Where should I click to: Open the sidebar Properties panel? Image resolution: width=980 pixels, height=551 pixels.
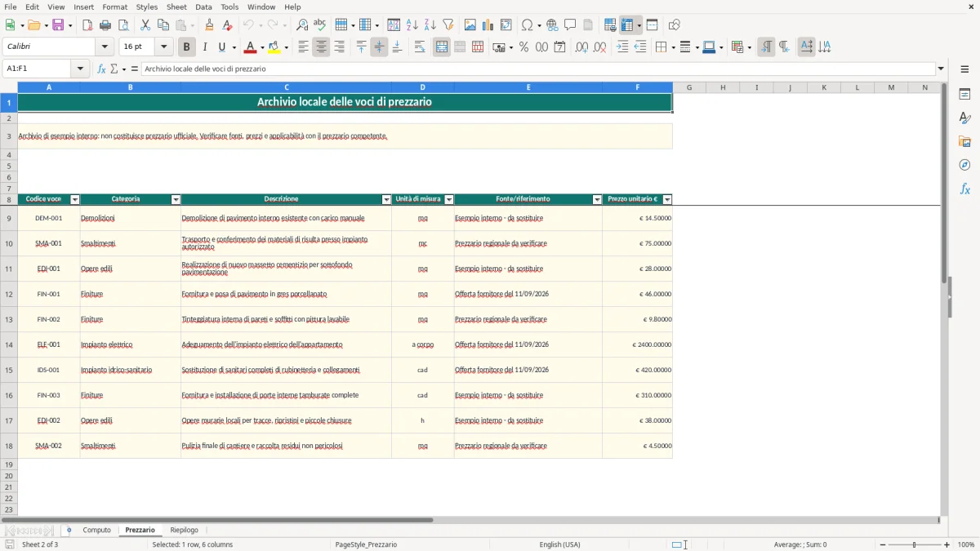pyautogui.click(x=964, y=95)
